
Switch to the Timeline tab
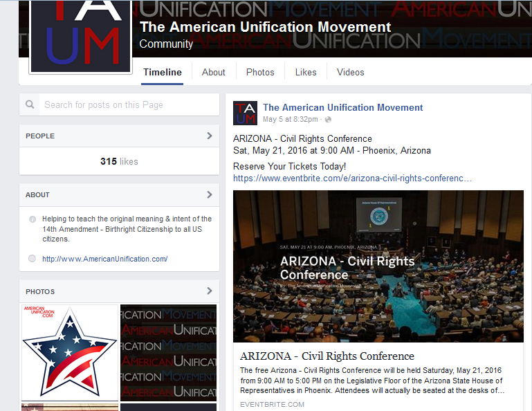click(162, 72)
